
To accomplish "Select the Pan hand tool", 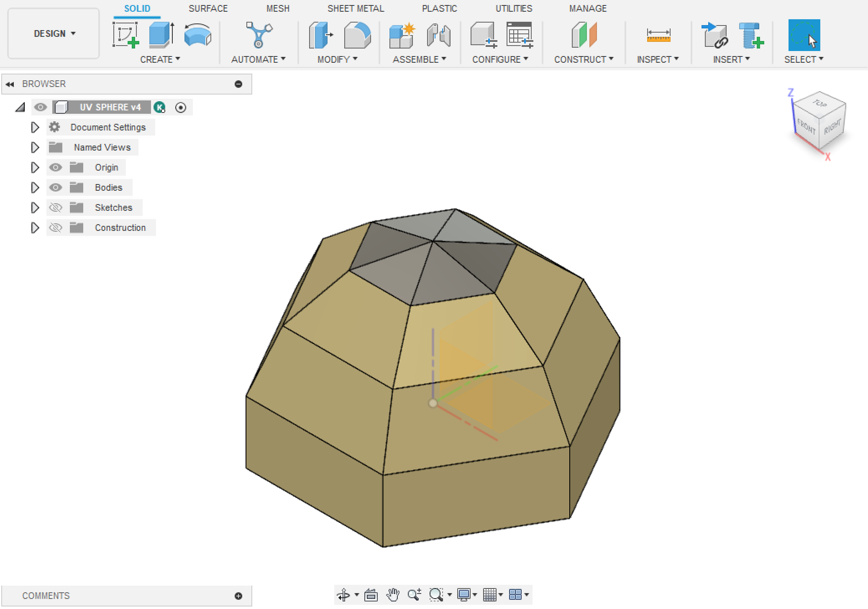I will [x=393, y=594].
